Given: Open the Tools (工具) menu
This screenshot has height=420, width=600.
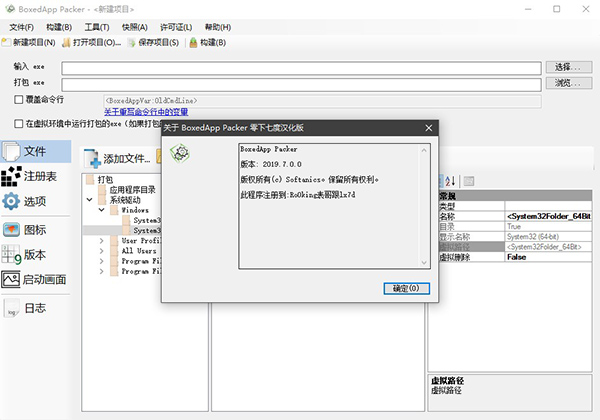Looking at the screenshot, I should pos(97,27).
